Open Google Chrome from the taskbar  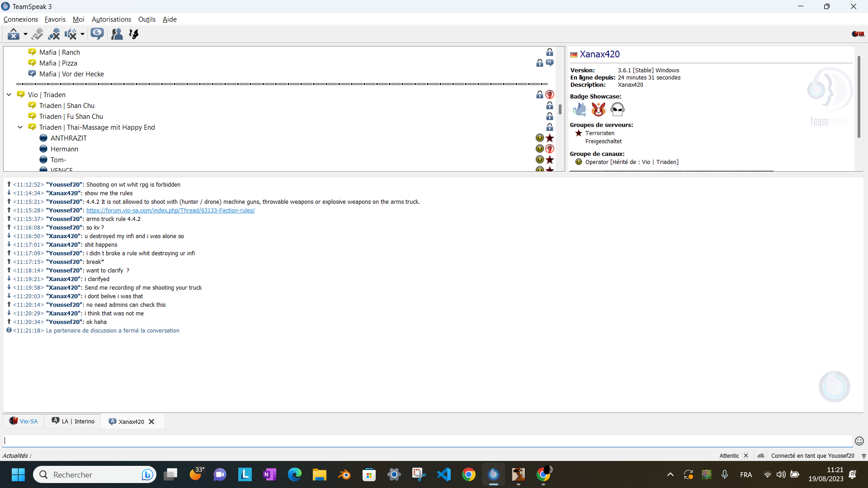coord(468,474)
